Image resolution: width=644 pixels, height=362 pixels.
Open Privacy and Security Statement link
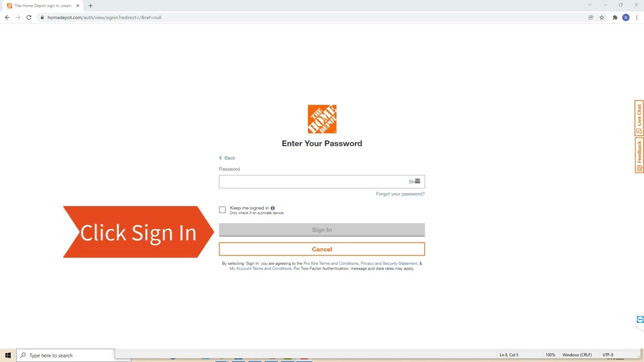click(x=389, y=263)
